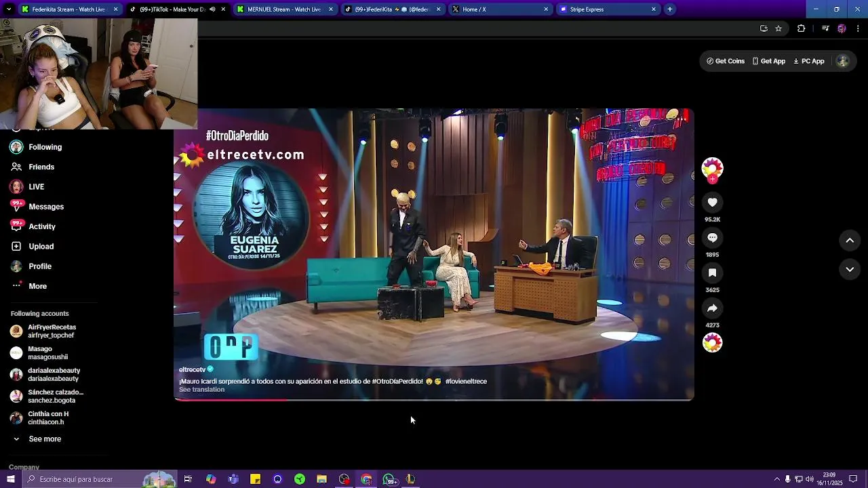Click the video player to pause
This screenshot has width=868, height=488.
point(434,254)
